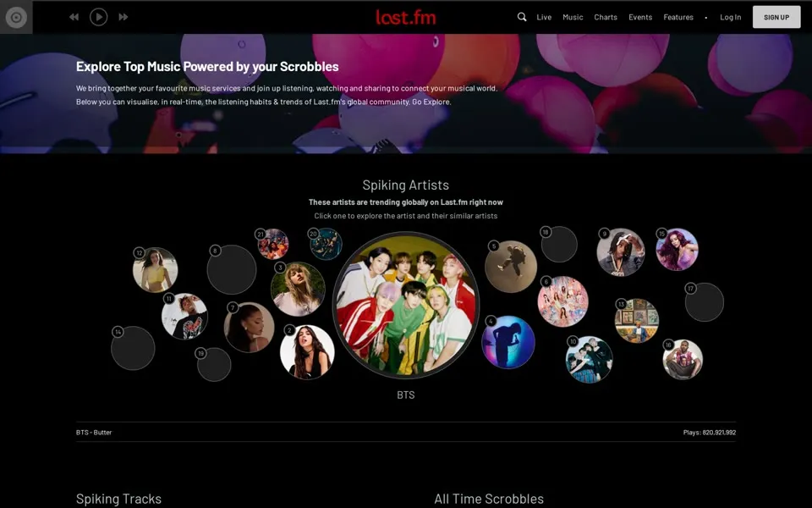812x508 pixels.
Task: Select empty artist bubble number 19
Action: click(214, 364)
